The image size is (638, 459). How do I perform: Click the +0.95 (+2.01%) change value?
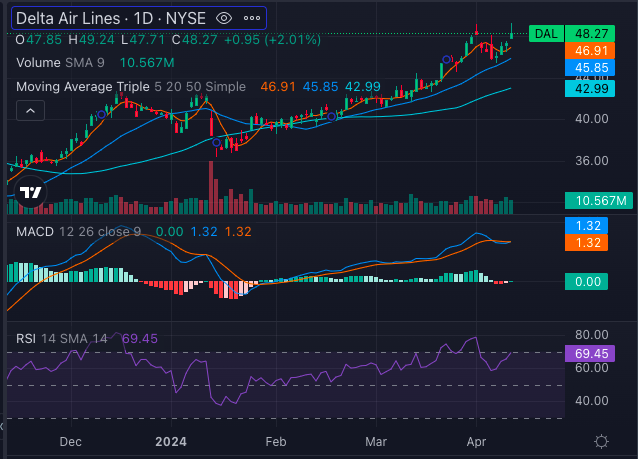(x=272, y=40)
